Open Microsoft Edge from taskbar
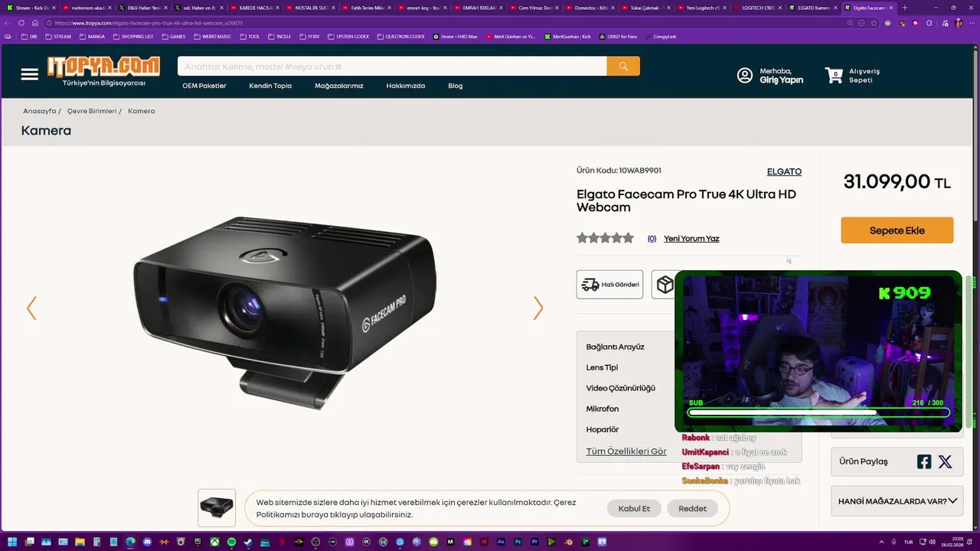The width and height of the screenshot is (980, 551). tap(130, 542)
